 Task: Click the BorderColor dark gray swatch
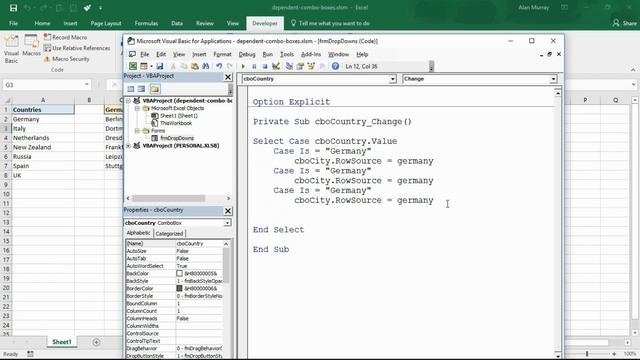[x=179, y=288]
